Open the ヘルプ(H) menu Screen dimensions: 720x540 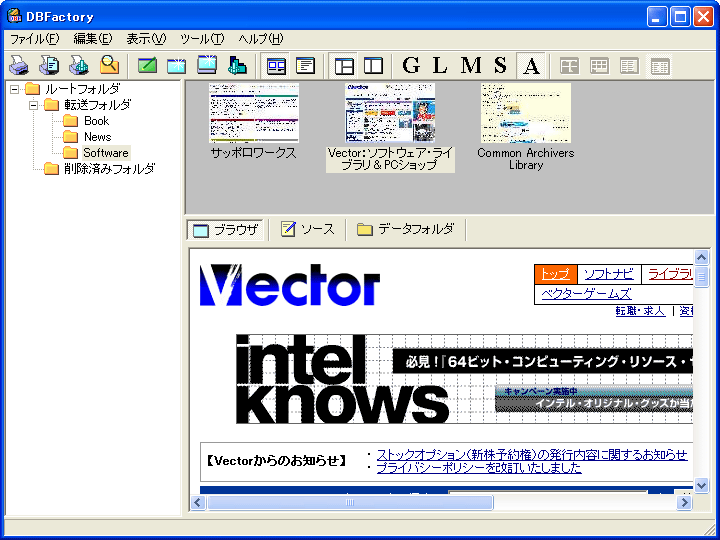(261, 39)
